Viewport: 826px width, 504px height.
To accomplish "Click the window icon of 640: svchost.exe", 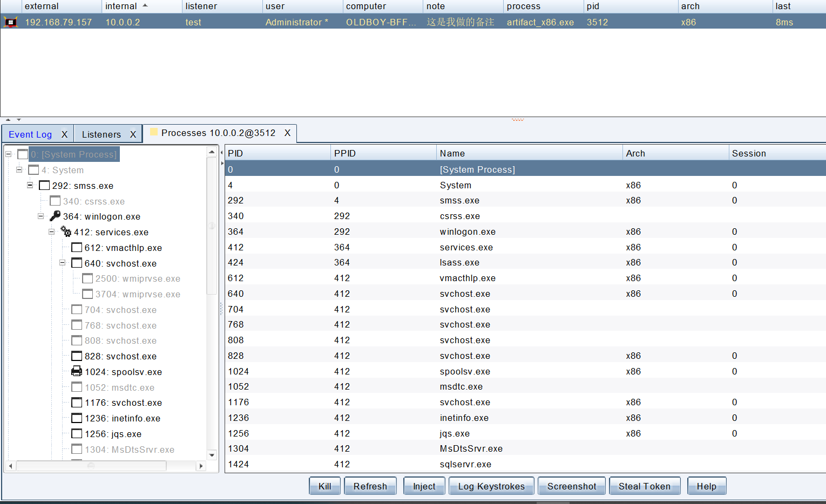I will 77,263.
